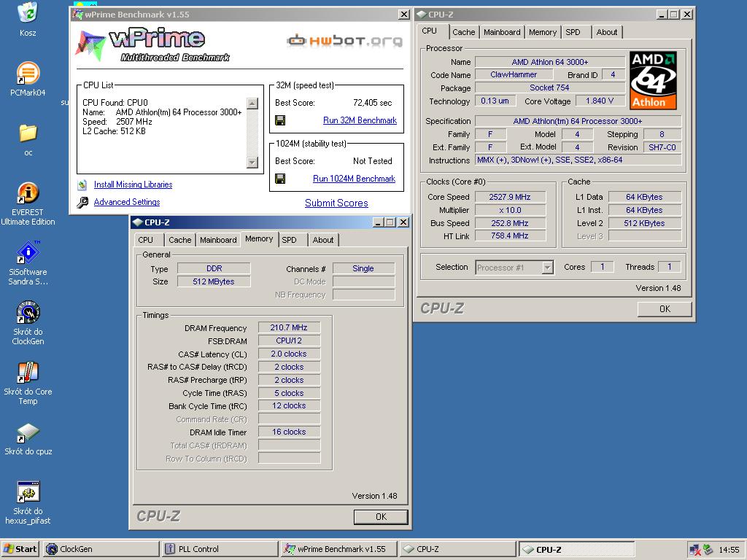Open Advanced Settings link
The image size is (747, 560).
coord(127,203)
